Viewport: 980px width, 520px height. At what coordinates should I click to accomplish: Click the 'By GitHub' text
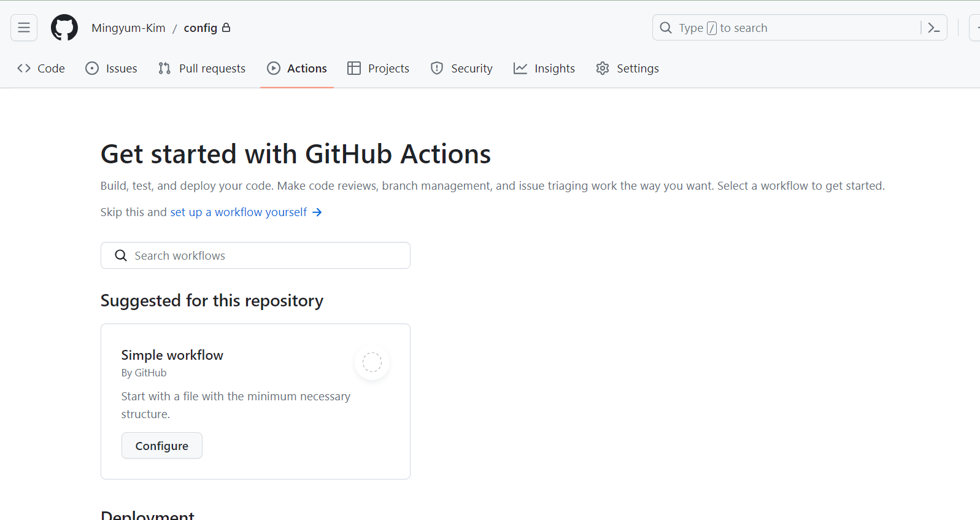point(144,373)
